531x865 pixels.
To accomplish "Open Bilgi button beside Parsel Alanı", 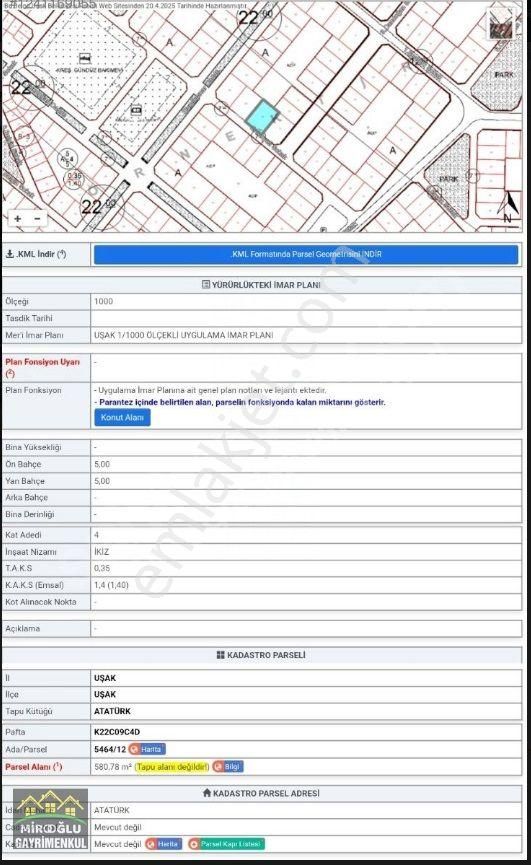I will coord(228,767).
